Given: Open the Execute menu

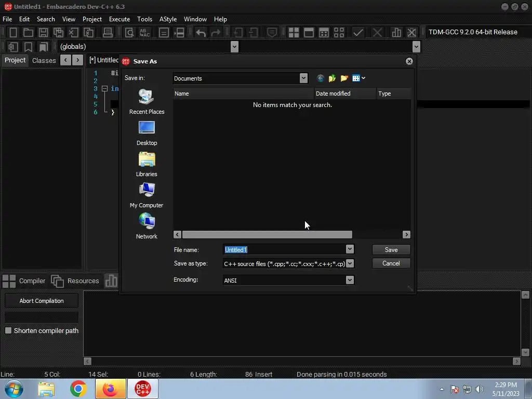Looking at the screenshot, I should (x=119, y=19).
